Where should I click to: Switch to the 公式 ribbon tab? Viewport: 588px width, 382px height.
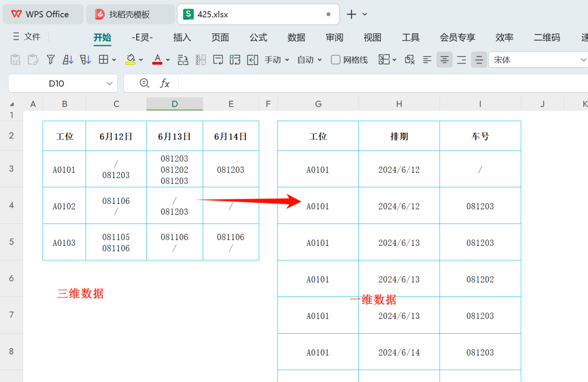click(258, 37)
